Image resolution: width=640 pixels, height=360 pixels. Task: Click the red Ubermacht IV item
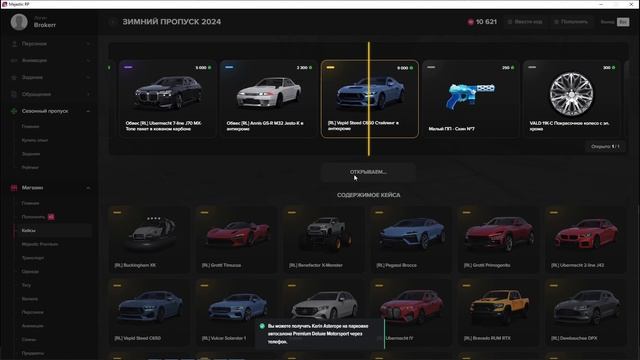click(411, 313)
